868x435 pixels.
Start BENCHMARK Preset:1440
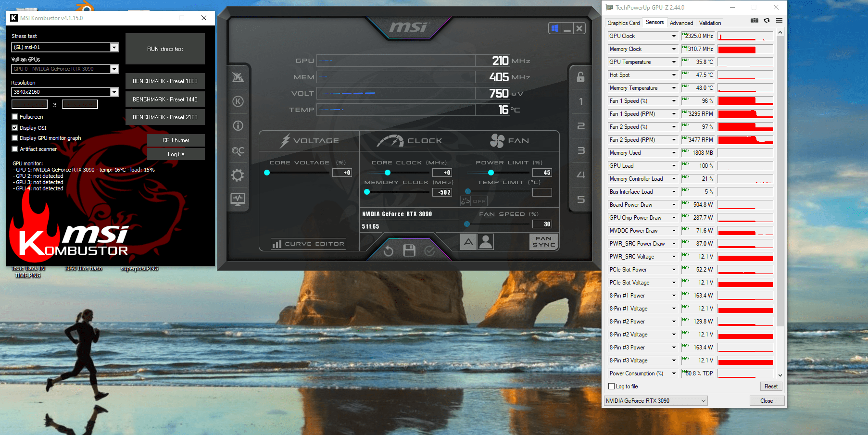(x=165, y=99)
